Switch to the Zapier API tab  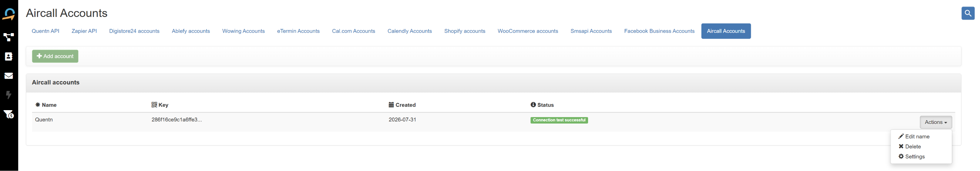click(x=84, y=31)
